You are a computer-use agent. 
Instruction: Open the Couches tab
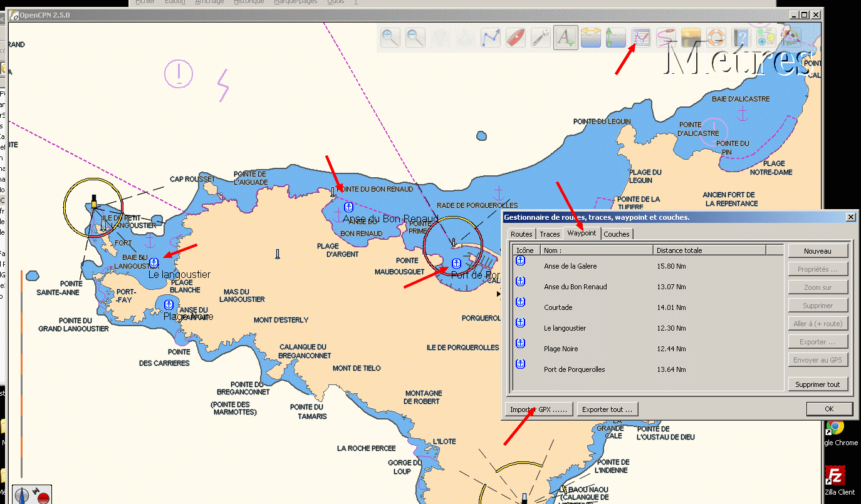coord(617,234)
